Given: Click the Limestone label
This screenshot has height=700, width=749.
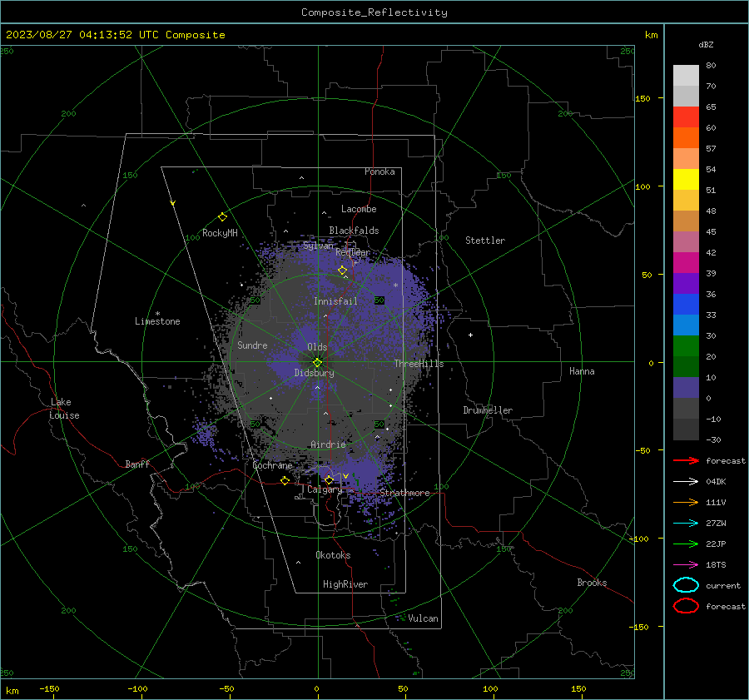Looking at the screenshot, I should point(157,321).
